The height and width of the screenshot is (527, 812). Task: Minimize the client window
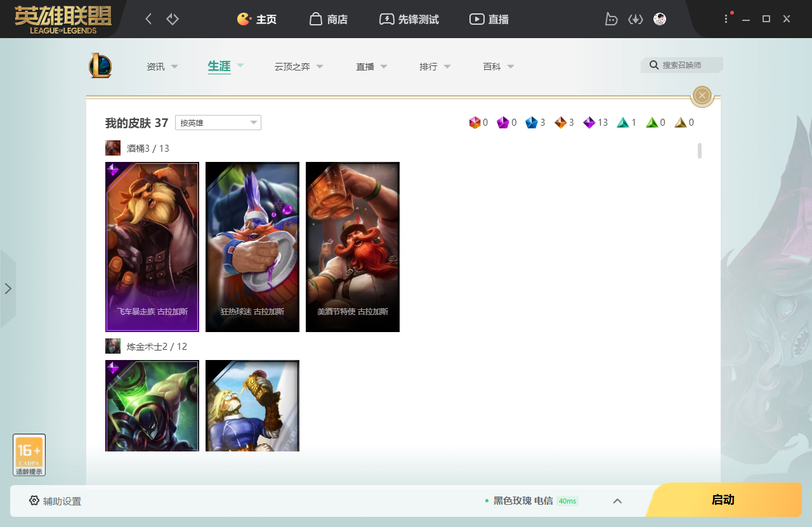(x=746, y=19)
